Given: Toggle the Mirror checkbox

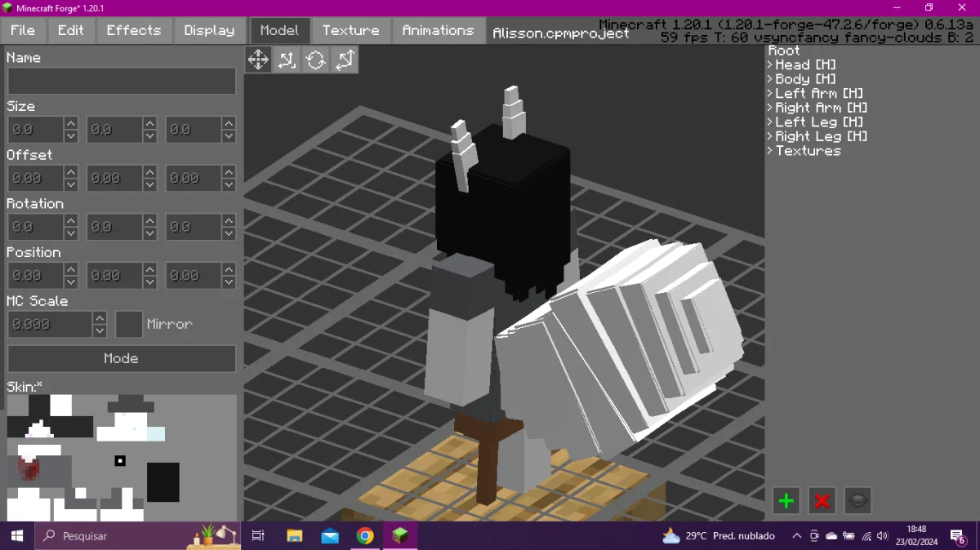Looking at the screenshot, I should coord(129,324).
